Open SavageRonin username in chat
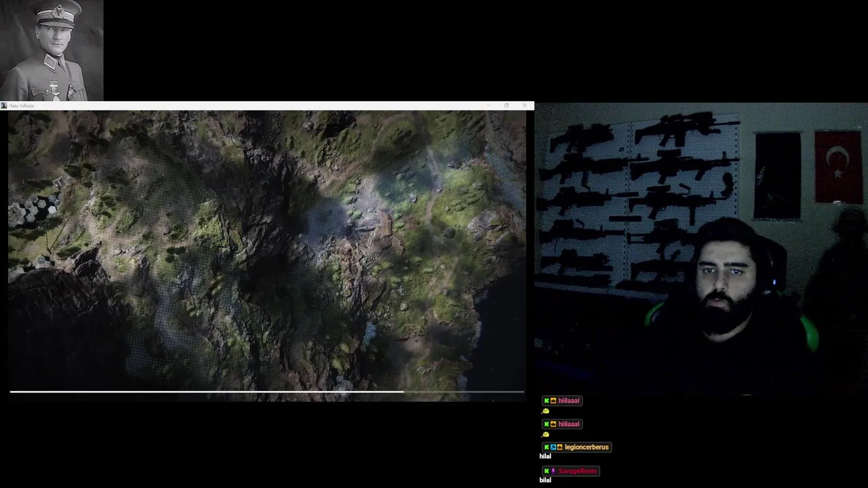 pyautogui.click(x=577, y=471)
